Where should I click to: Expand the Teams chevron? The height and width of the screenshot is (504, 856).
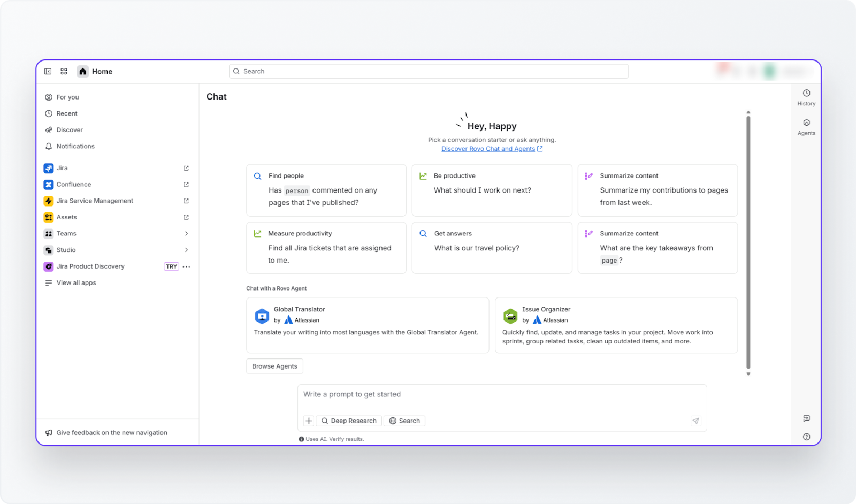[x=186, y=234]
